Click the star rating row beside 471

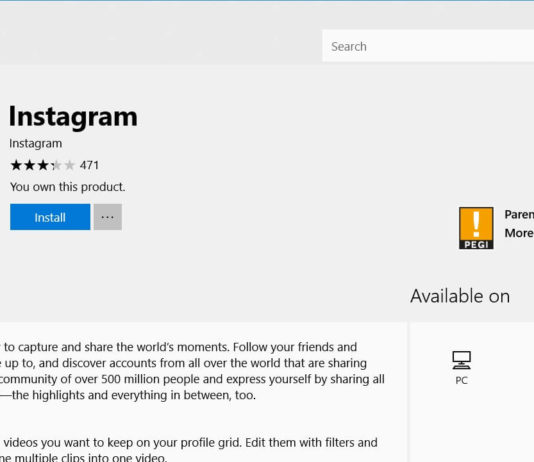click(43, 165)
